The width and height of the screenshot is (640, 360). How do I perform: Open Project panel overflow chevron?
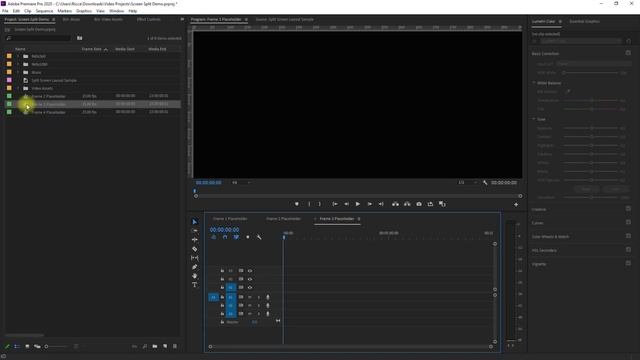tap(182, 19)
